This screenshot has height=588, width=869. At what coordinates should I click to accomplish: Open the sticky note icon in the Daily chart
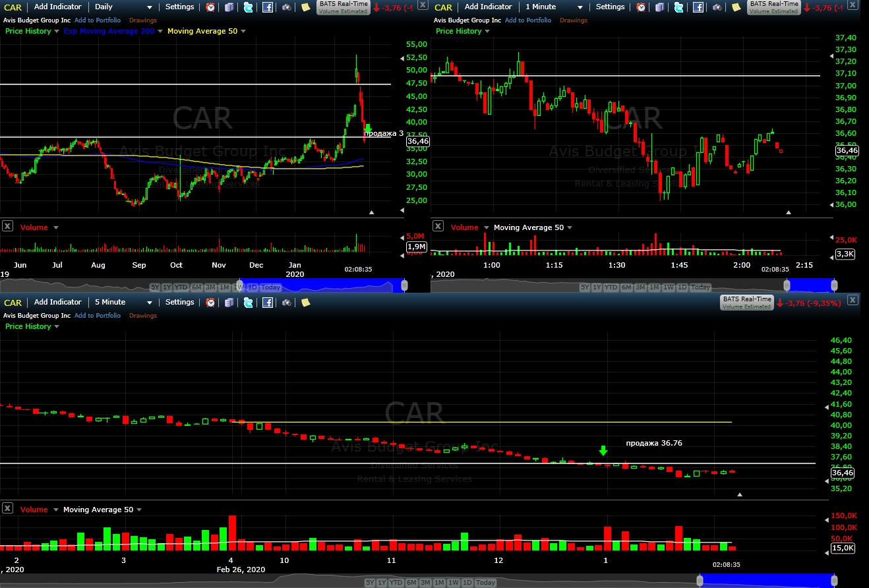coord(305,7)
